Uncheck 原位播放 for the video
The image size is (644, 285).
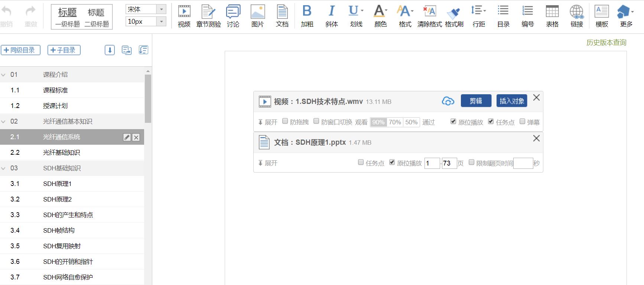pyautogui.click(x=453, y=121)
